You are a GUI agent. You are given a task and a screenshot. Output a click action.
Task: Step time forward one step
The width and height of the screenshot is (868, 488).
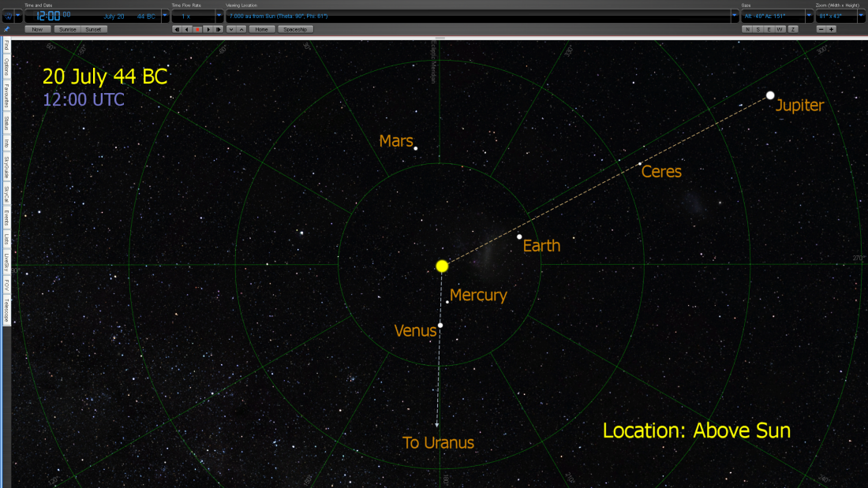pos(219,29)
